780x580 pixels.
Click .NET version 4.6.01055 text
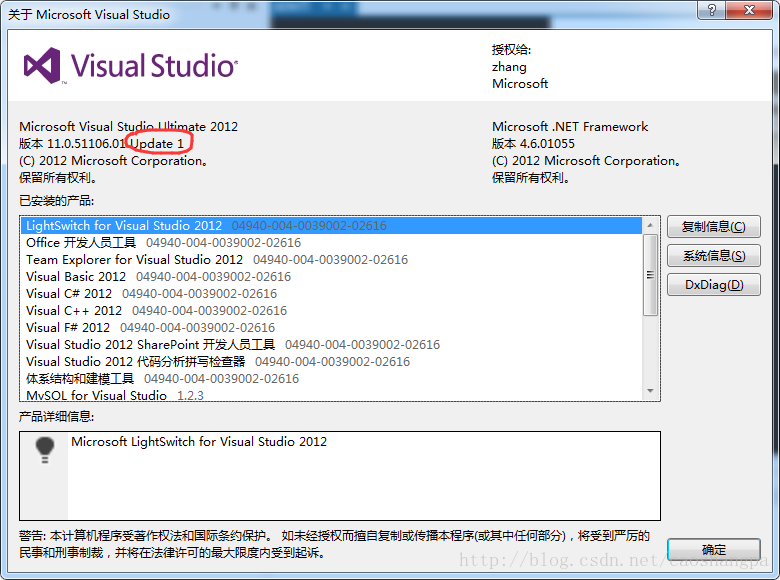click(x=533, y=144)
